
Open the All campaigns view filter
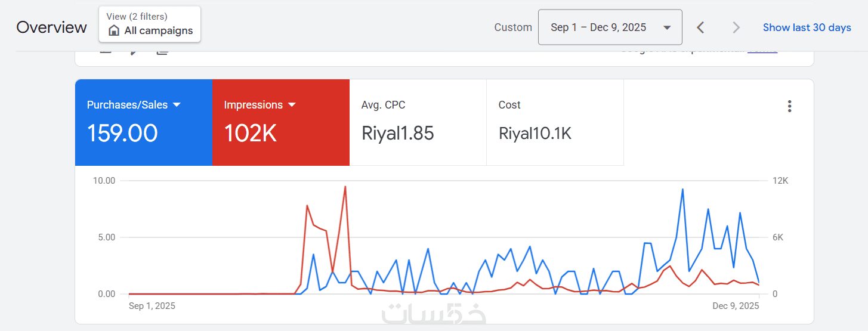click(150, 25)
